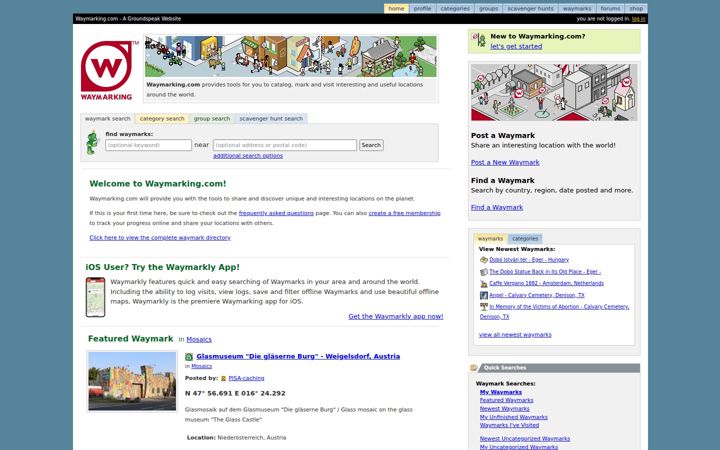Click Get the Waymarkly app now link
Image resolution: width=720 pixels, height=450 pixels.
coord(396,316)
